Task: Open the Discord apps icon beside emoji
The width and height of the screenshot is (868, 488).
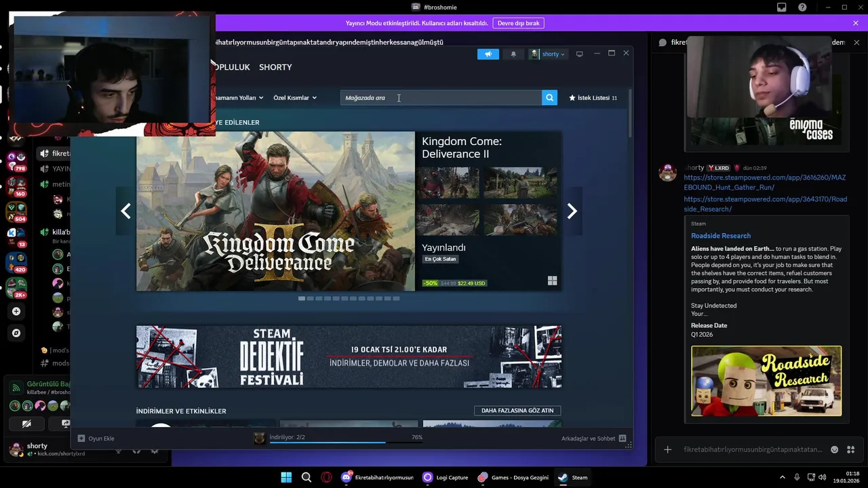Action: [x=850, y=449]
